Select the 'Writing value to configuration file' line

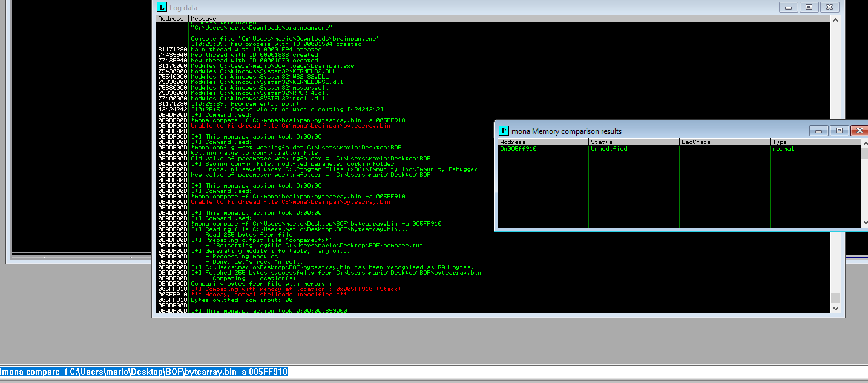coord(254,153)
